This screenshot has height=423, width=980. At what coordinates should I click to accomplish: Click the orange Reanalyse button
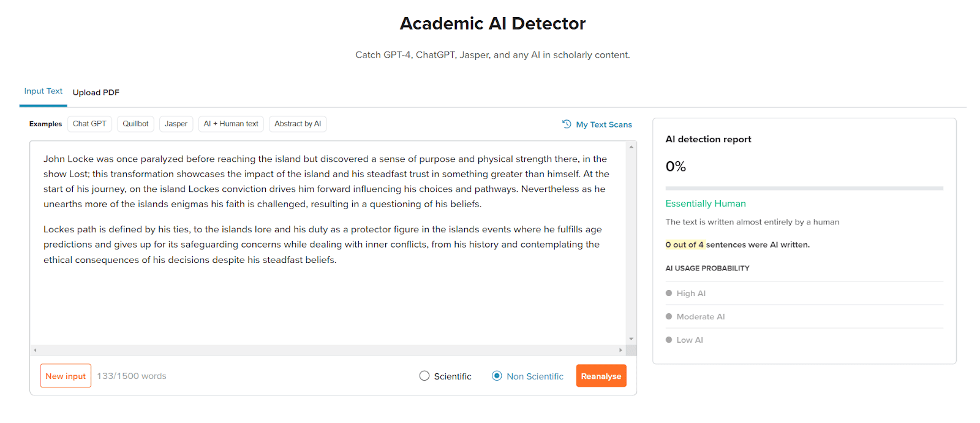(x=601, y=376)
